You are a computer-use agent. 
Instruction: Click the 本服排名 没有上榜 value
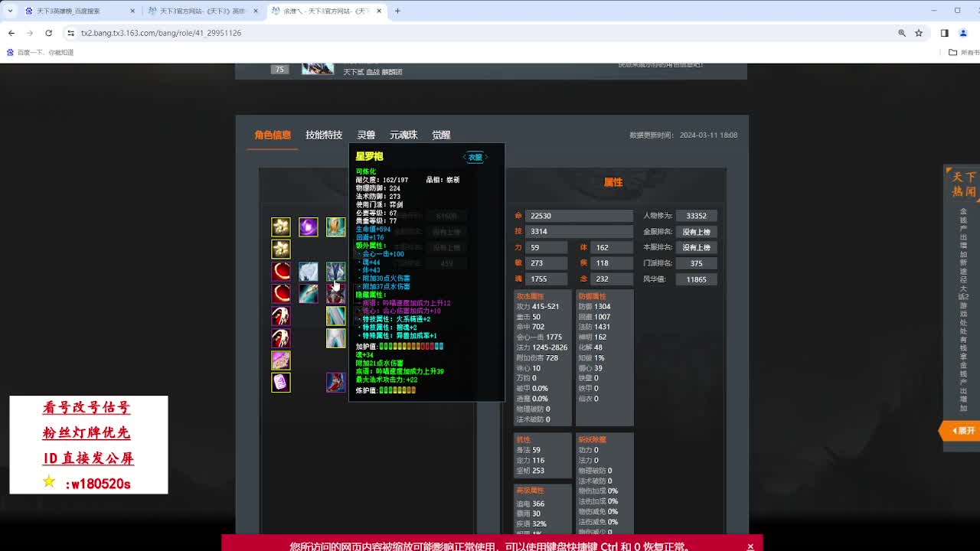pos(696,247)
